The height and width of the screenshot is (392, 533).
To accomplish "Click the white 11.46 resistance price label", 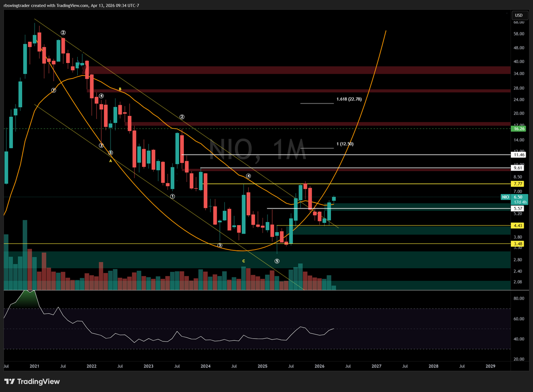I will 518,154.
